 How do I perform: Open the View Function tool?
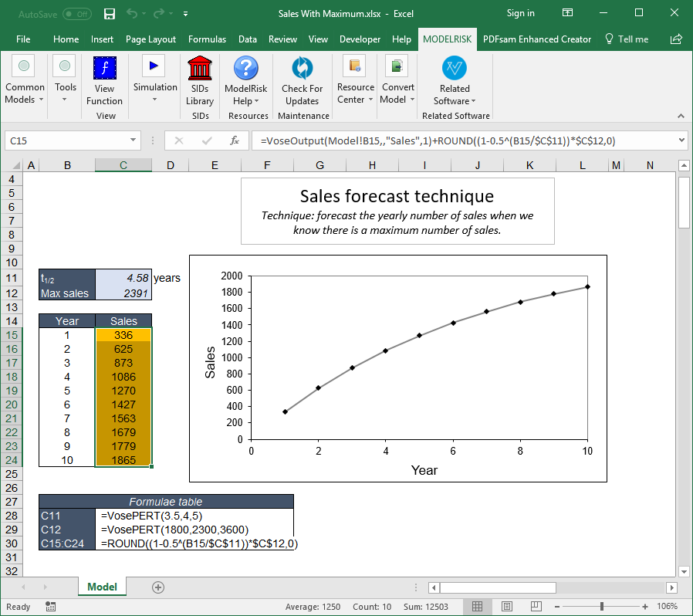pyautogui.click(x=104, y=81)
